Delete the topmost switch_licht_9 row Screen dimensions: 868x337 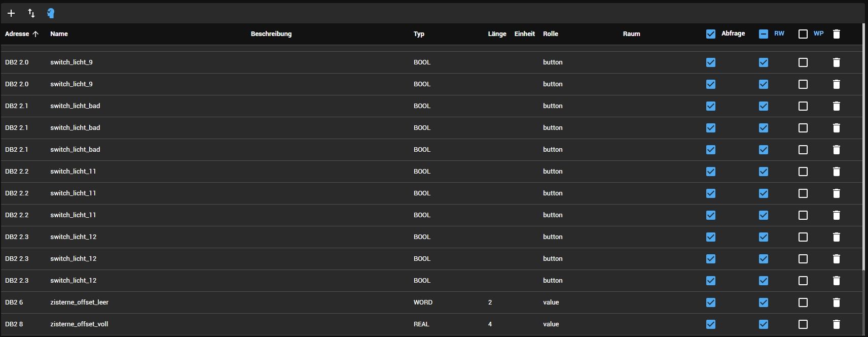point(837,62)
